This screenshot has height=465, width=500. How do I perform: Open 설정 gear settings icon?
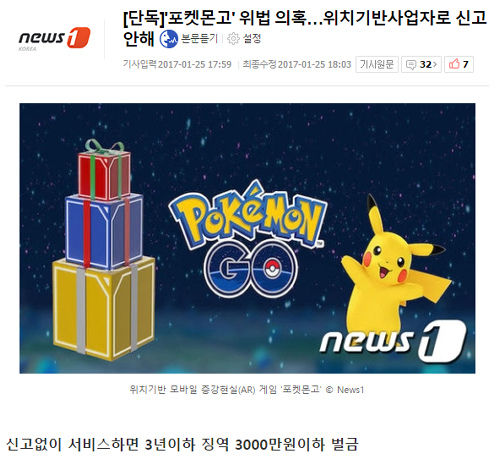(x=233, y=39)
